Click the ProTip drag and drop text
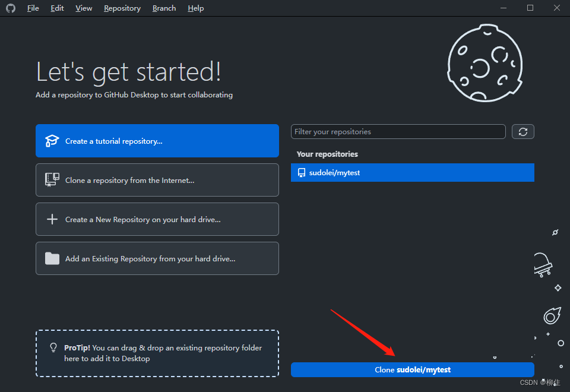 pyautogui.click(x=163, y=353)
